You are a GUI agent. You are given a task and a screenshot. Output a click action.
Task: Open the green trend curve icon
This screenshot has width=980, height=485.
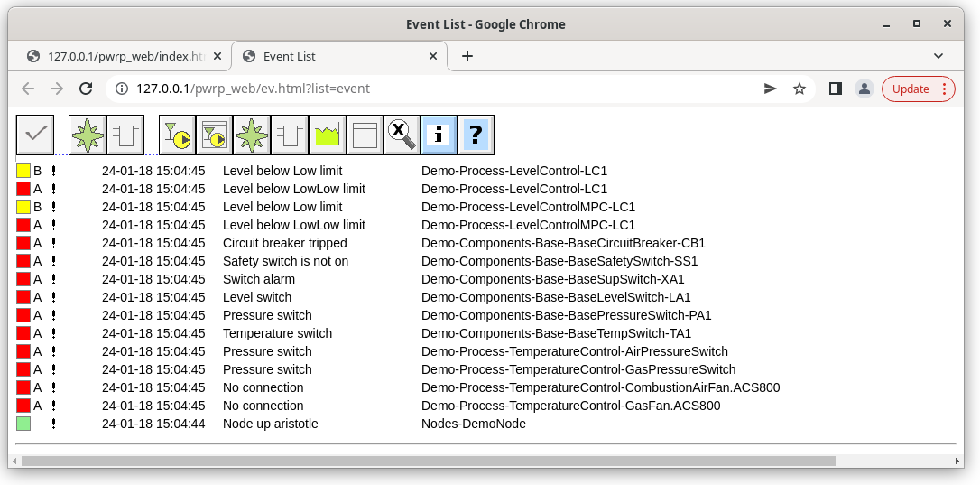(327, 135)
